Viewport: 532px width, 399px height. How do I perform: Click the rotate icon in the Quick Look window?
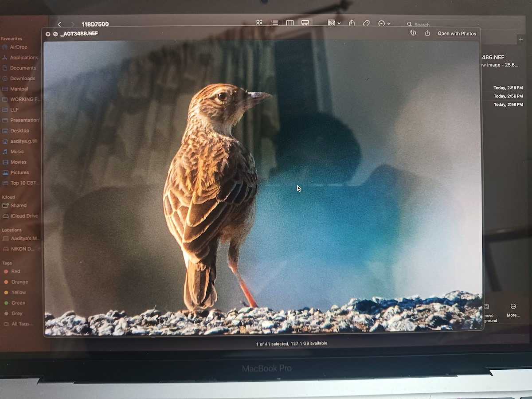tap(412, 33)
